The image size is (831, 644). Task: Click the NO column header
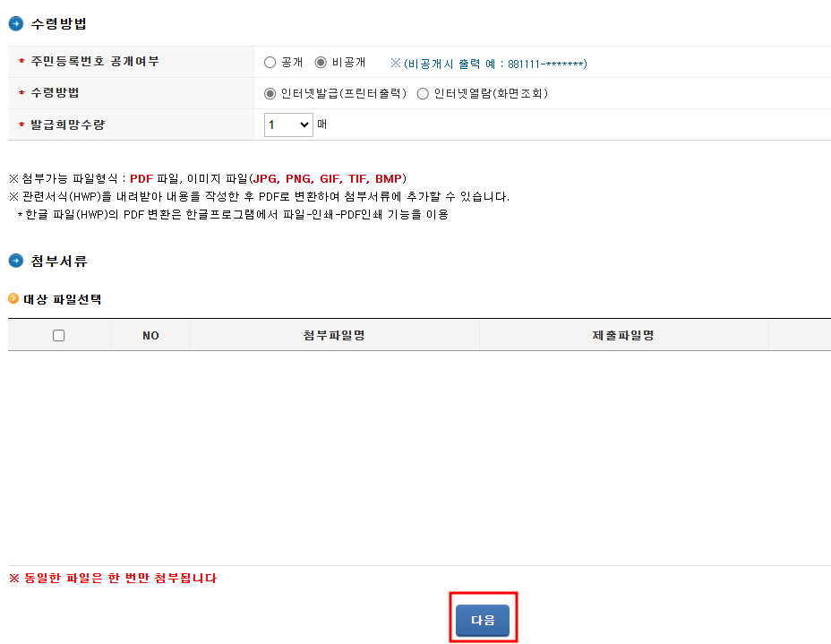[x=150, y=334]
